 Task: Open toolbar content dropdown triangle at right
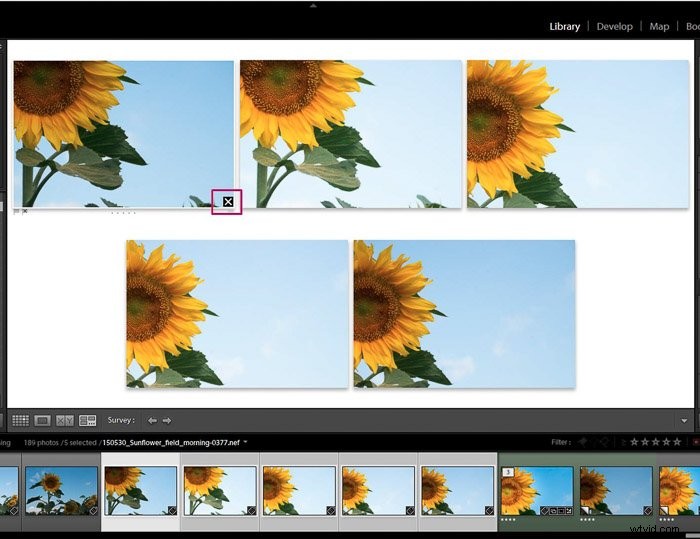click(x=684, y=421)
